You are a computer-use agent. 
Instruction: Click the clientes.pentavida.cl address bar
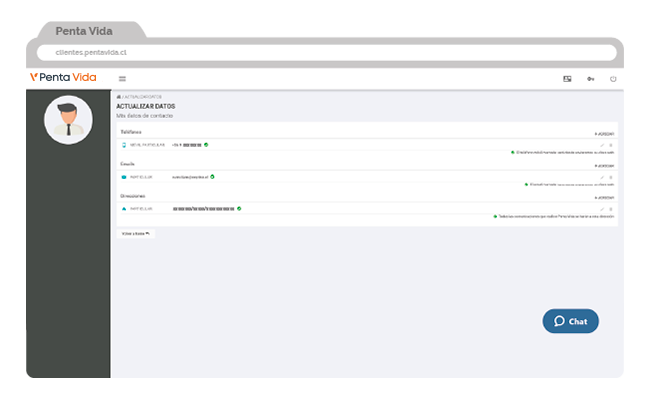coord(327,53)
